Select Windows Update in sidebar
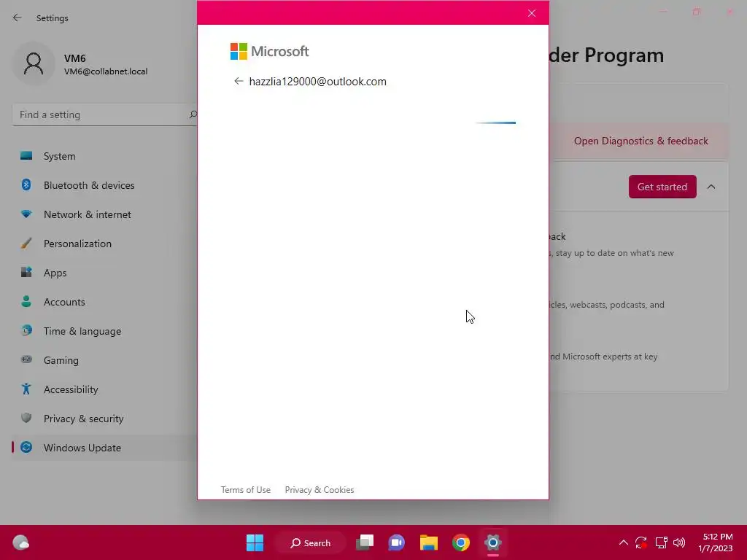This screenshot has width=747, height=560. pos(105,448)
